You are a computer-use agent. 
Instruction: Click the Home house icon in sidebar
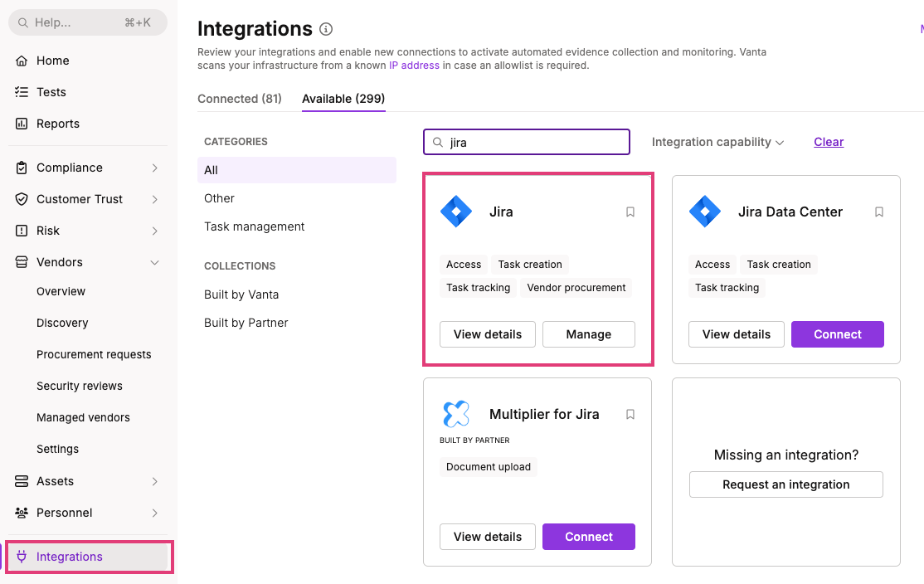[x=22, y=61]
